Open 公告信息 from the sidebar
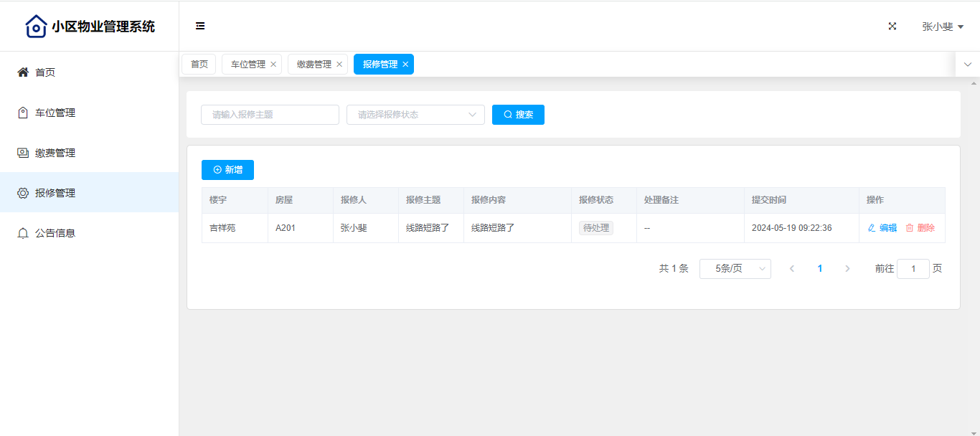The image size is (980, 436). click(x=55, y=233)
